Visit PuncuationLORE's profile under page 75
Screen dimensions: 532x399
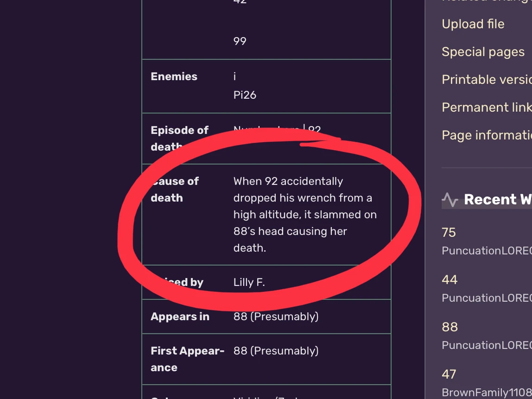(x=487, y=251)
